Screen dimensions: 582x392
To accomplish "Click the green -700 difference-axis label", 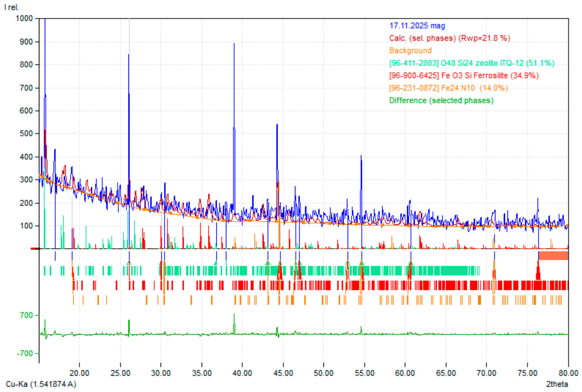I will click(x=25, y=354).
